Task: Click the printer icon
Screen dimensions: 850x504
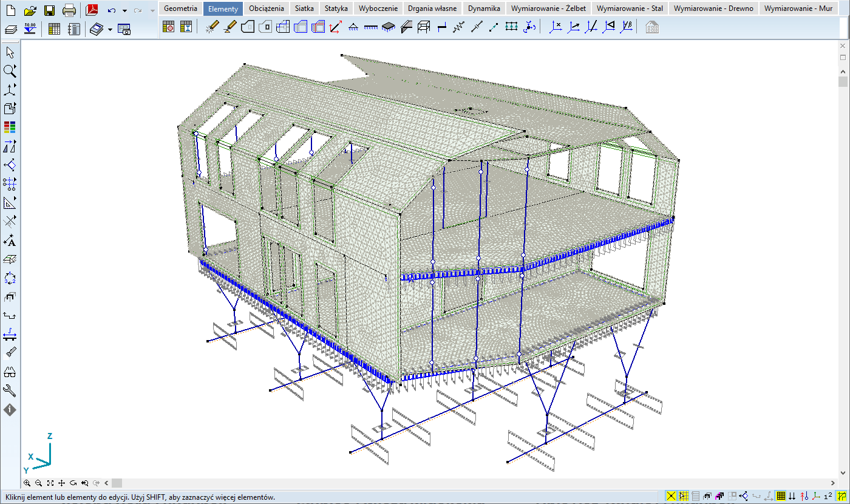Action: click(69, 10)
